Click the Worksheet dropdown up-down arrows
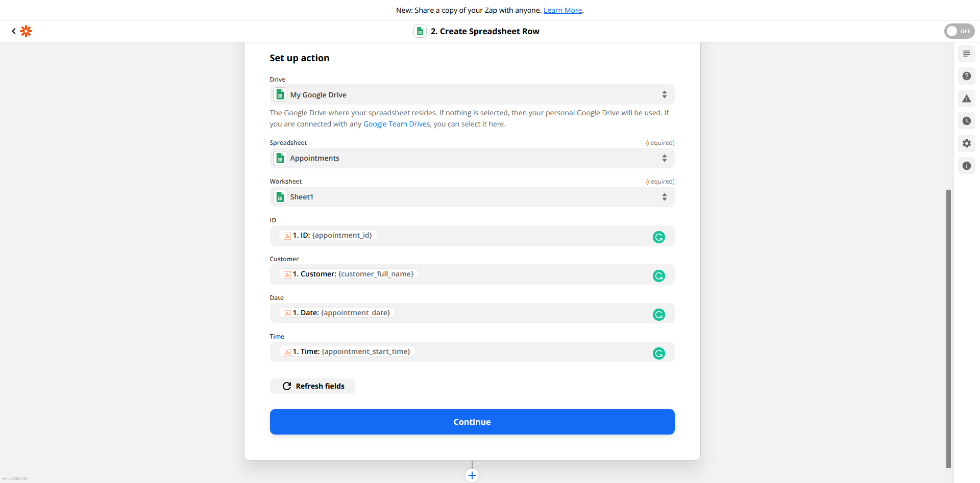Screen dimensions: 980x483 pos(665,197)
